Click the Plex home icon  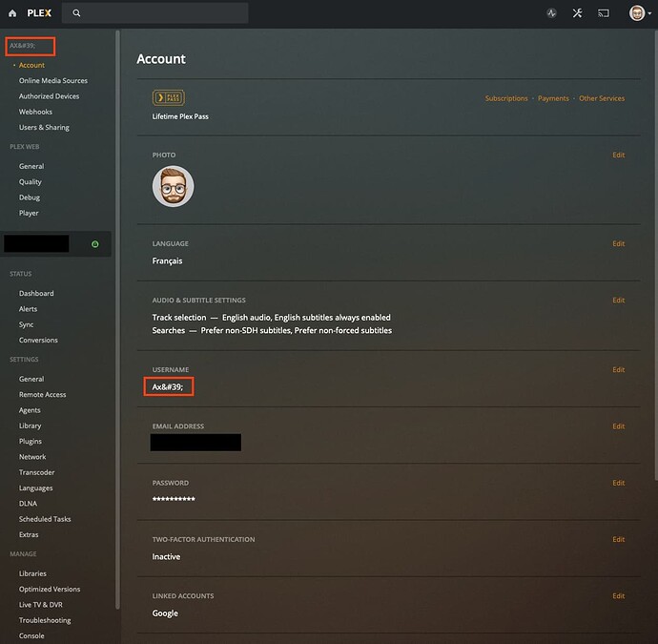click(x=13, y=13)
